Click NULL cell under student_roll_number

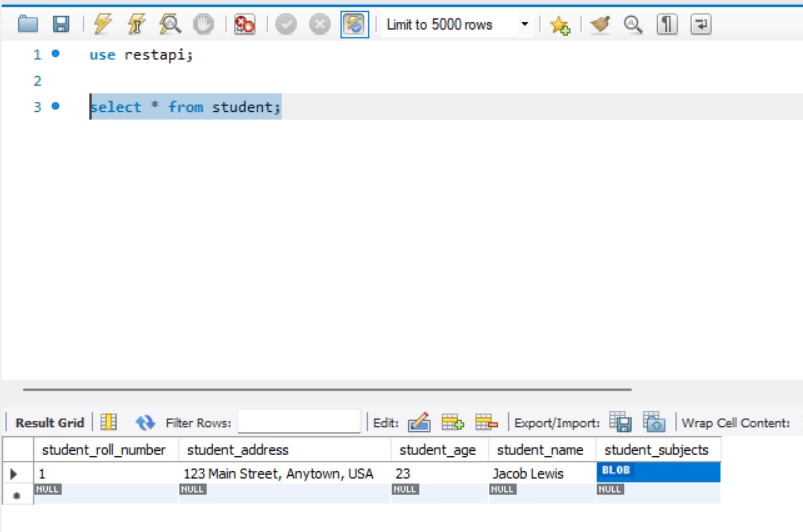tap(106, 493)
